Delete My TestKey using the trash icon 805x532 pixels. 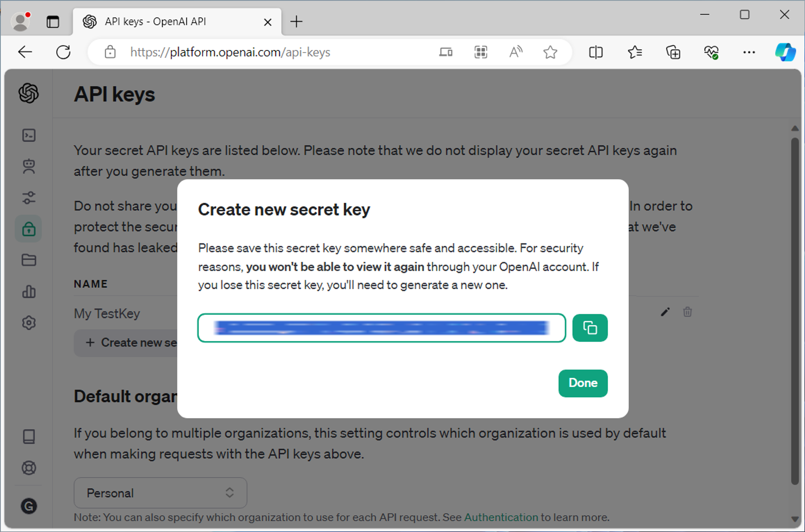pos(687,312)
